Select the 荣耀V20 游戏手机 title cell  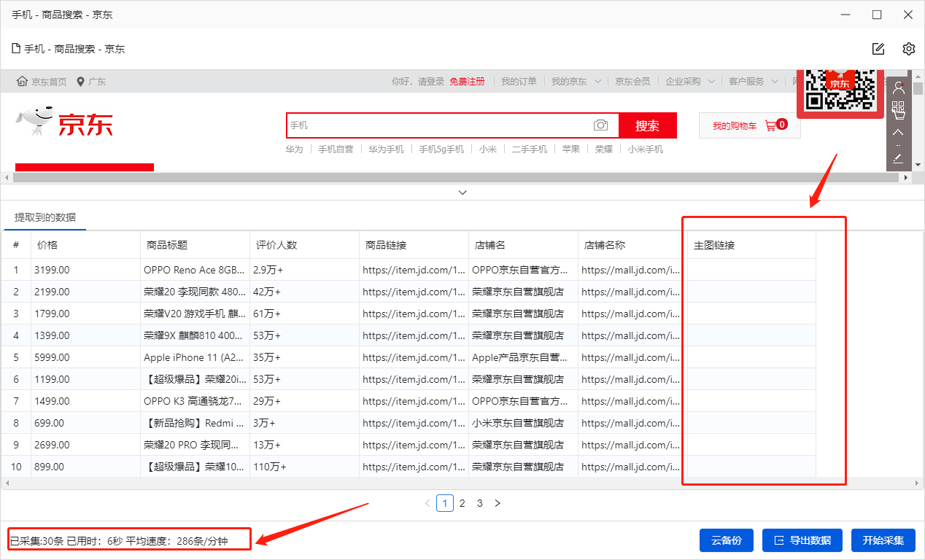pos(195,314)
